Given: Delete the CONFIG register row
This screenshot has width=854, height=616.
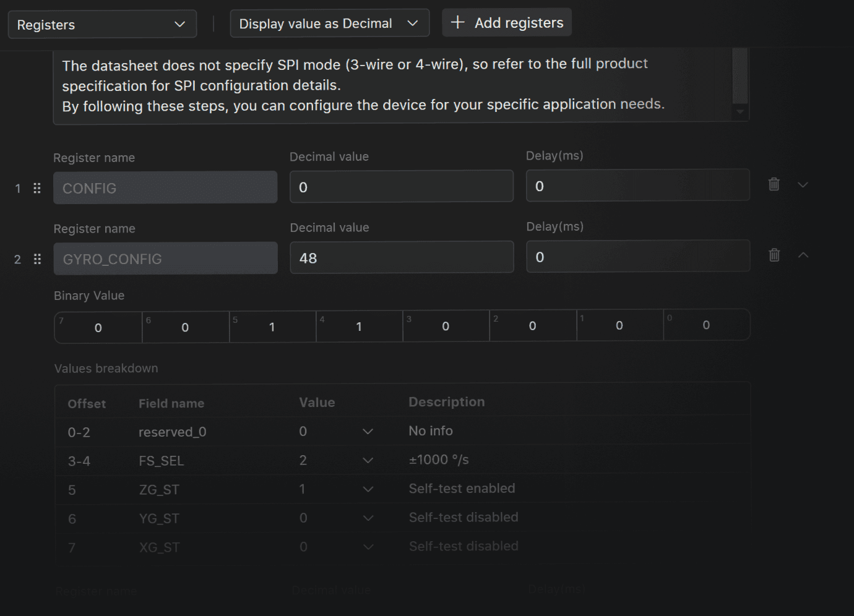Looking at the screenshot, I should [x=774, y=184].
